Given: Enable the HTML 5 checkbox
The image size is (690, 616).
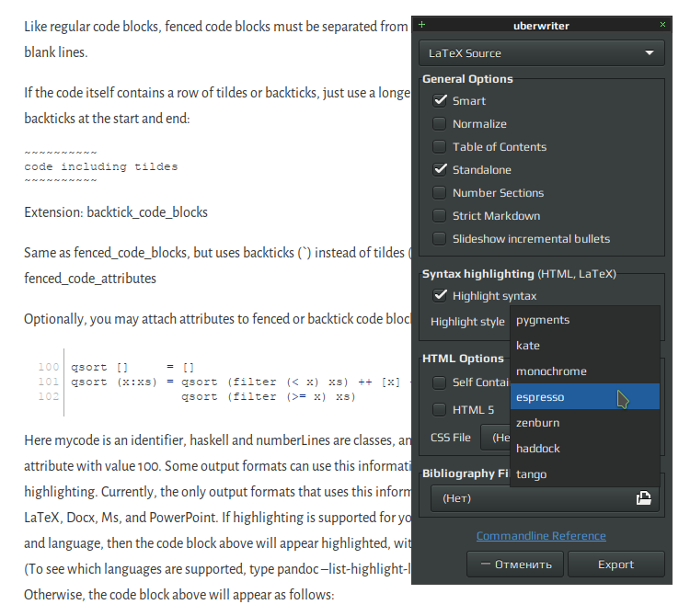Looking at the screenshot, I should click(440, 410).
